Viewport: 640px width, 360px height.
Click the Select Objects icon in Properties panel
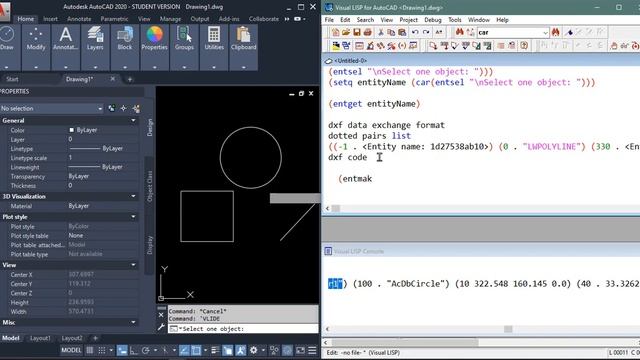[x=123, y=109]
